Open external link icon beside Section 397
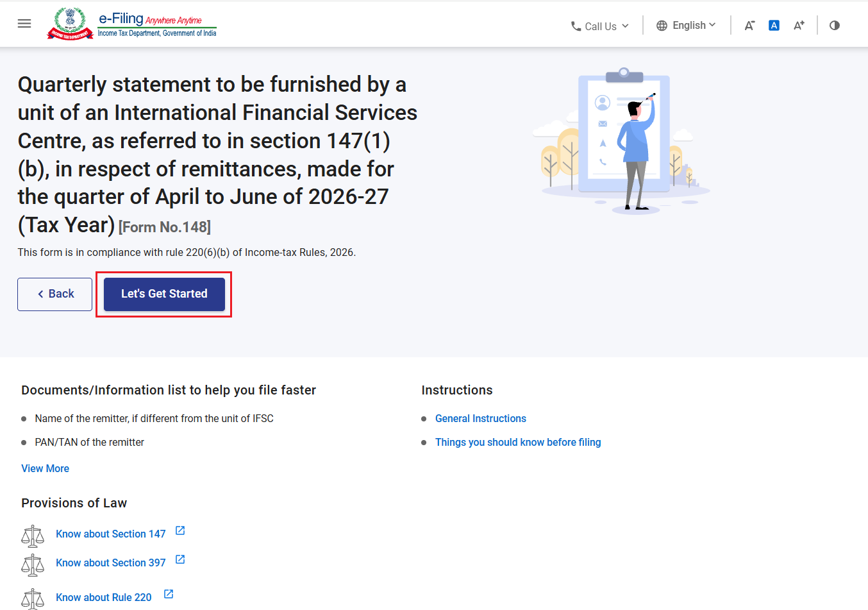Image resolution: width=868 pixels, height=610 pixels. coord(180,559)
